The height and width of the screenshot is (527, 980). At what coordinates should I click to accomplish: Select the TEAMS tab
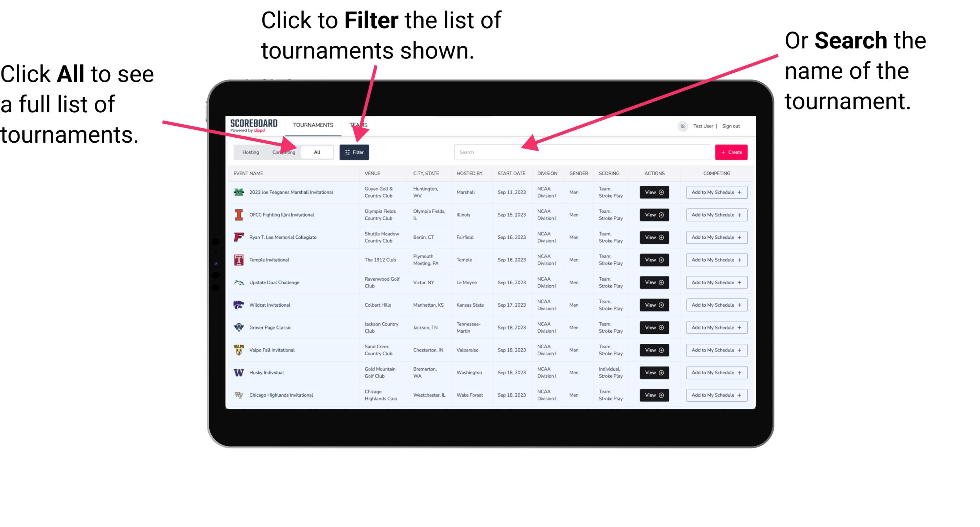point(360,125)
